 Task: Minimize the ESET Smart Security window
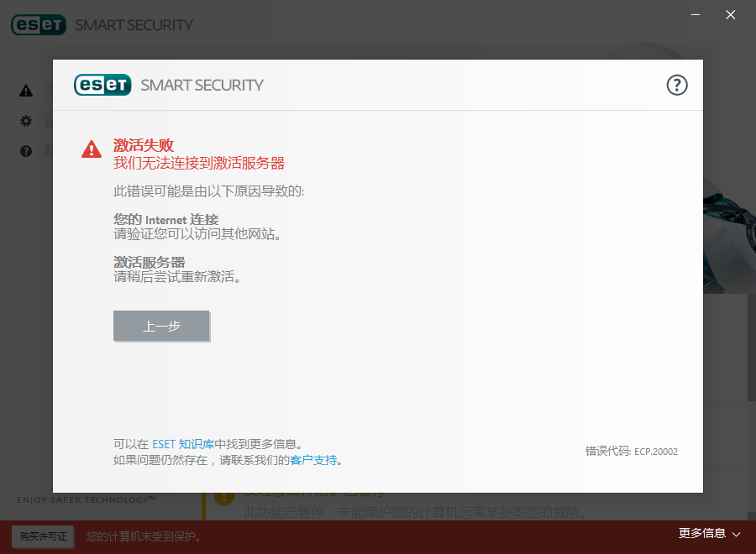[x=696, y=14]
